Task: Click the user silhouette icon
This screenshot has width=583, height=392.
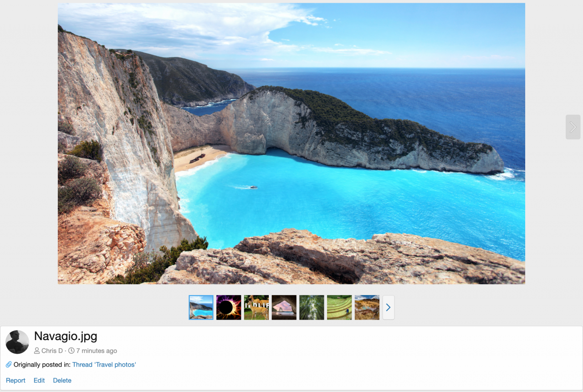Action: pyautogui.click(x=37, y=351)
